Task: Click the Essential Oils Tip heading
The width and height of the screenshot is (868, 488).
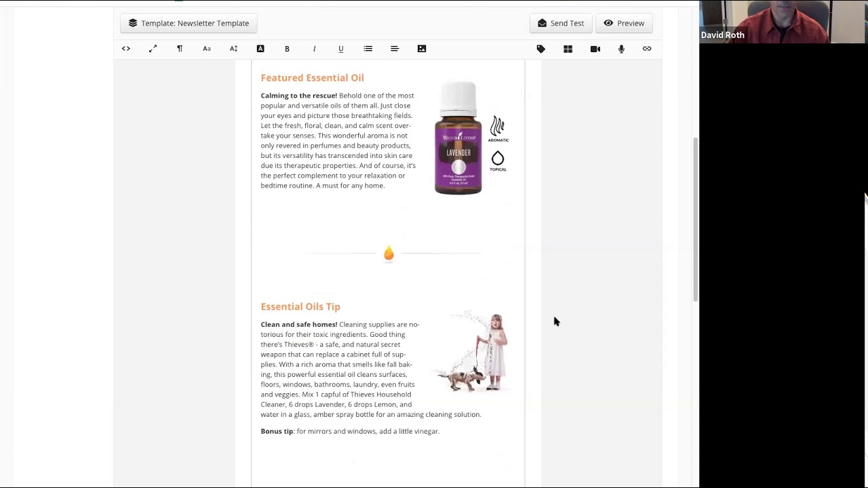Action: click(300, 307)
